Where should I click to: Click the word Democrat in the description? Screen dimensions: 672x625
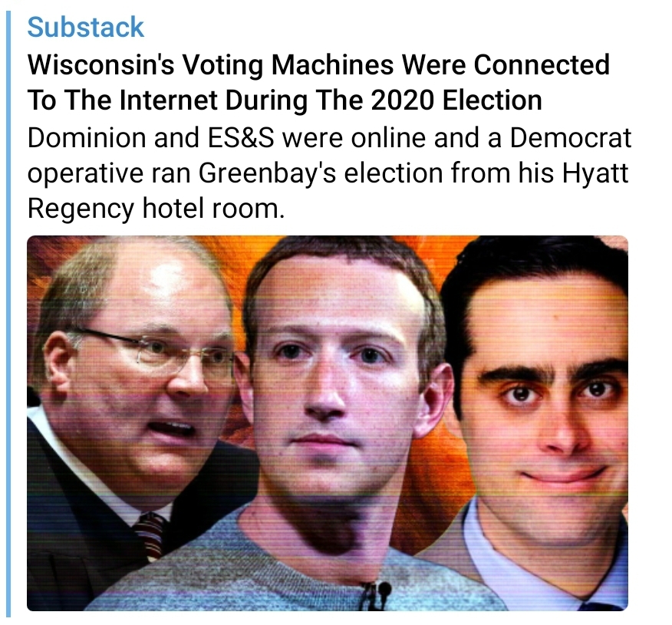(x=571, y=138)
